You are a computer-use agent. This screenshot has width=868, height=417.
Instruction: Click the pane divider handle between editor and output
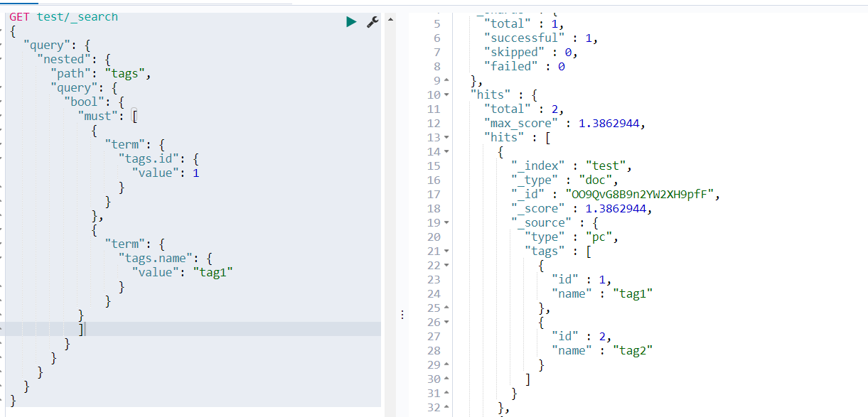(403, 315)
